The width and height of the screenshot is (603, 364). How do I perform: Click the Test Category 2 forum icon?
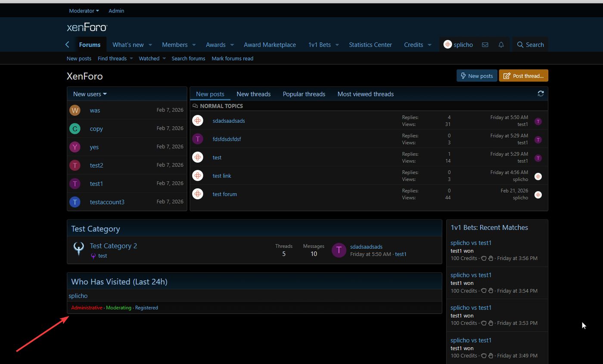pyautogui.click(x=78, y=249)
